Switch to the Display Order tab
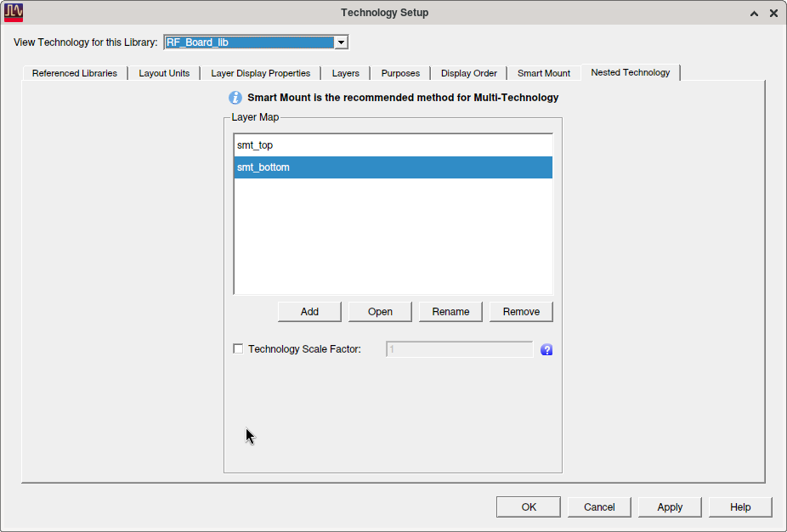The image size is (787, 532). coord(469,73)
